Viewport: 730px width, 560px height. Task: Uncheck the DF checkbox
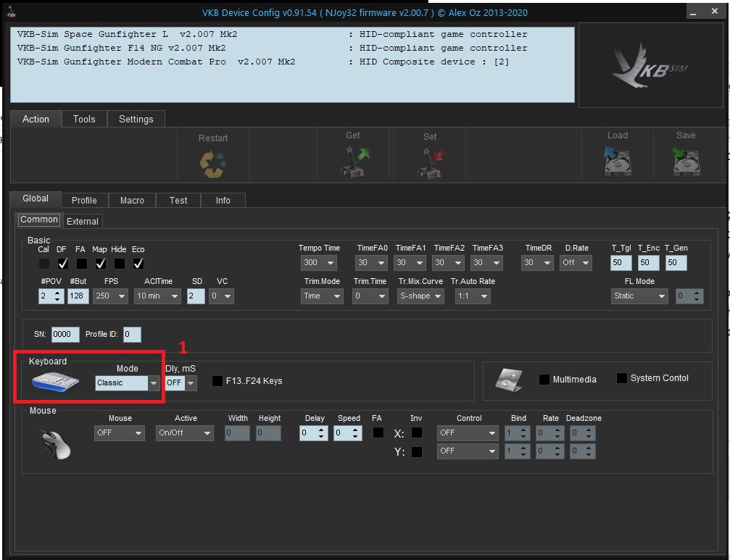pos(63,264)
